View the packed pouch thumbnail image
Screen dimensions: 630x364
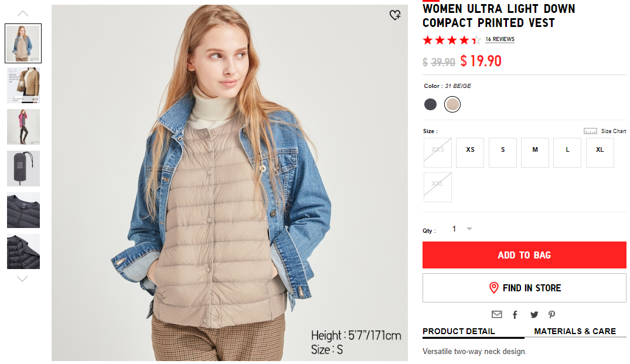pyautogui.click(x=23, y=168)
